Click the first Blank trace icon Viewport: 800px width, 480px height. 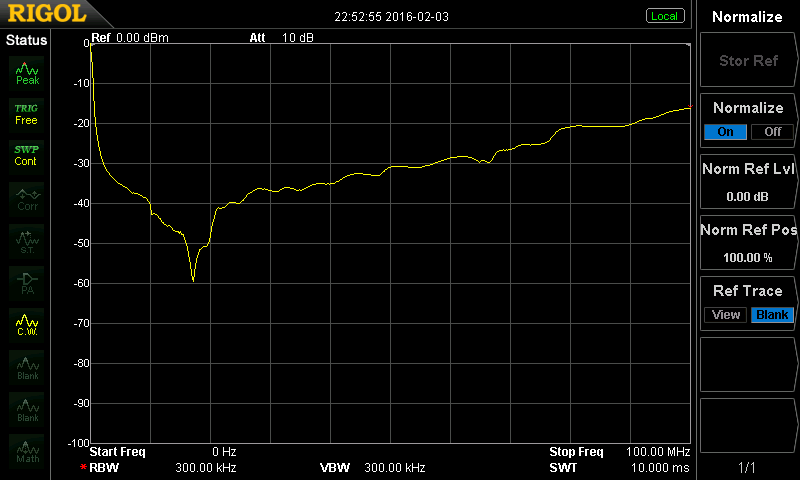(x=27, y=366)
